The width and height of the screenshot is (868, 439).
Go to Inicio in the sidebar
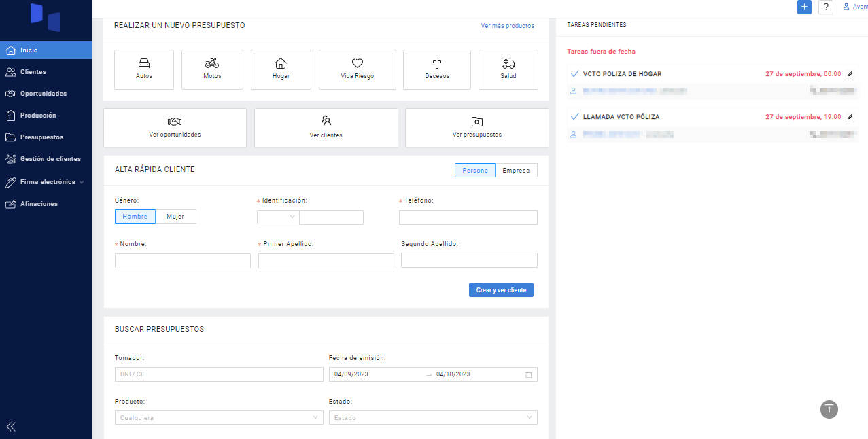point(46,50)
